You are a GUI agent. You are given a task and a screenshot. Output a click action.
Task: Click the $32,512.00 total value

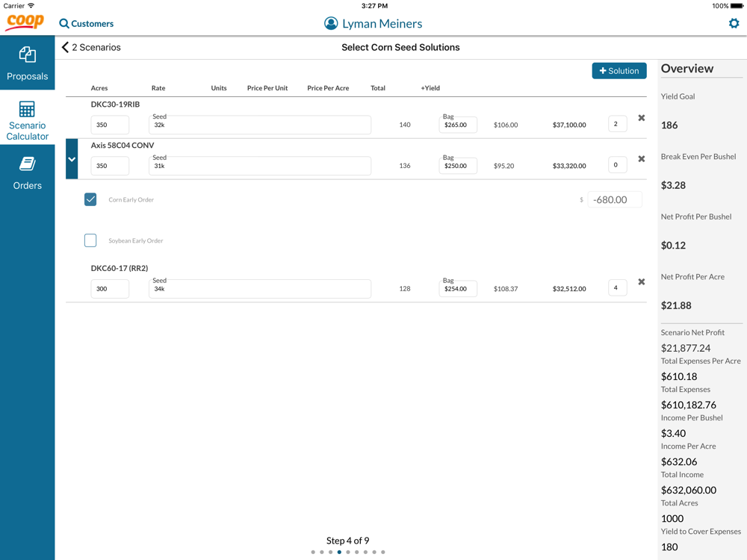[x=569, y=288]
